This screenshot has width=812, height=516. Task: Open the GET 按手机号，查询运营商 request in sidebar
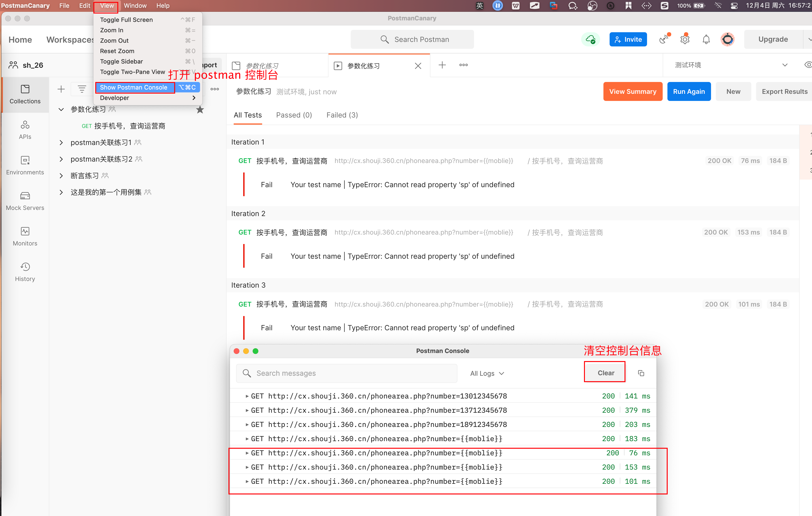click(x=123, y=126)
